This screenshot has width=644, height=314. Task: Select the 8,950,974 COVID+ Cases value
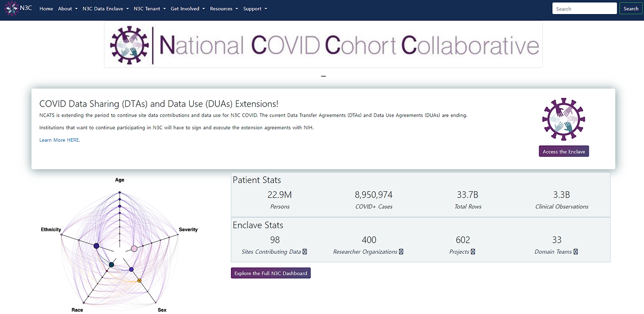click(x=373, y=195)
